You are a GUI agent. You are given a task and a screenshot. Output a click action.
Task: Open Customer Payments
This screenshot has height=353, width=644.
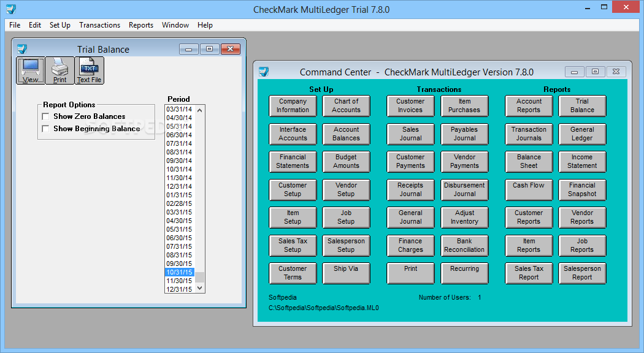pyautogui.click(x=410, y=162)
